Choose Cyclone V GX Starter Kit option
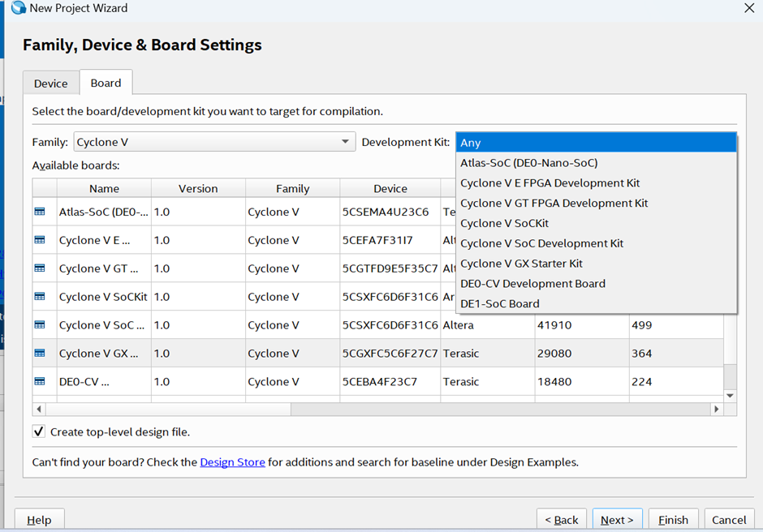The image size is (763, 532). click(521, 264)
